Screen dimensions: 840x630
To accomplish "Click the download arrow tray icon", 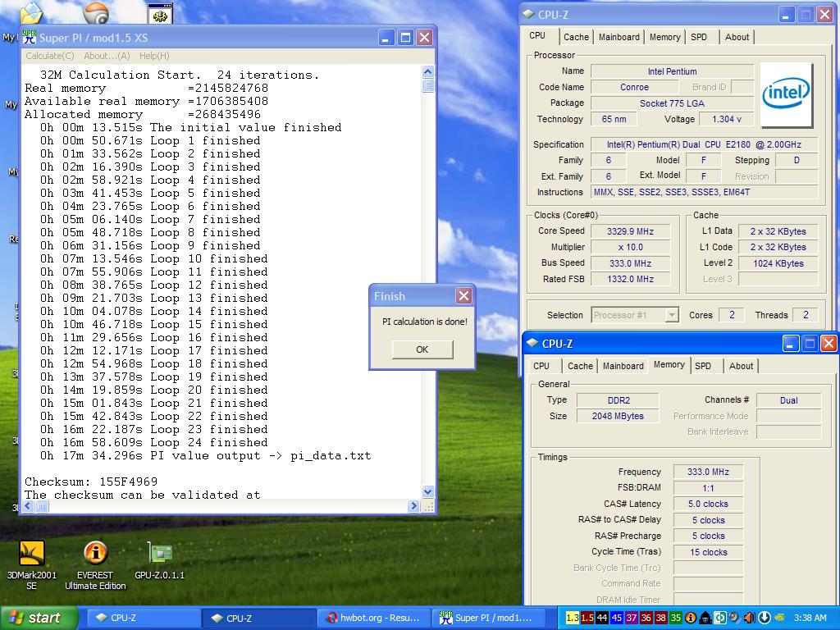I will tap(765, 618).
